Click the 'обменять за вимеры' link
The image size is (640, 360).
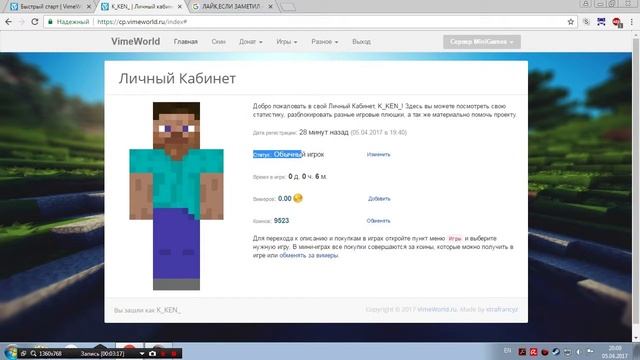click(x=309, y=255)
